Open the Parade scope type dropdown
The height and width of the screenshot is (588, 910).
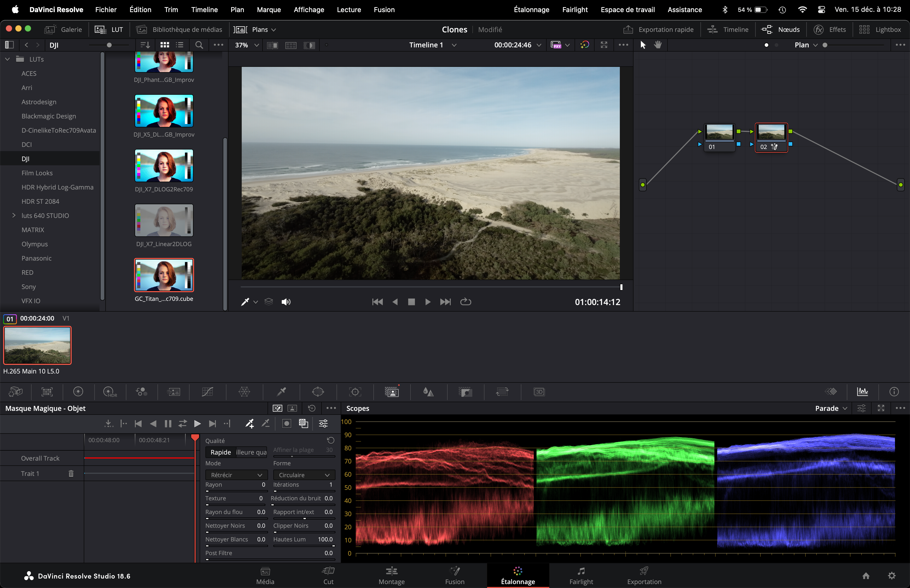(x=831, y=408)
